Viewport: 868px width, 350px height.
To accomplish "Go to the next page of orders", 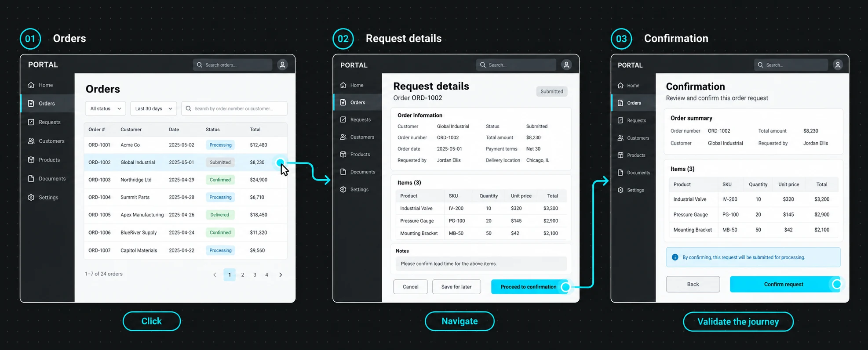I will click(281, 275).
